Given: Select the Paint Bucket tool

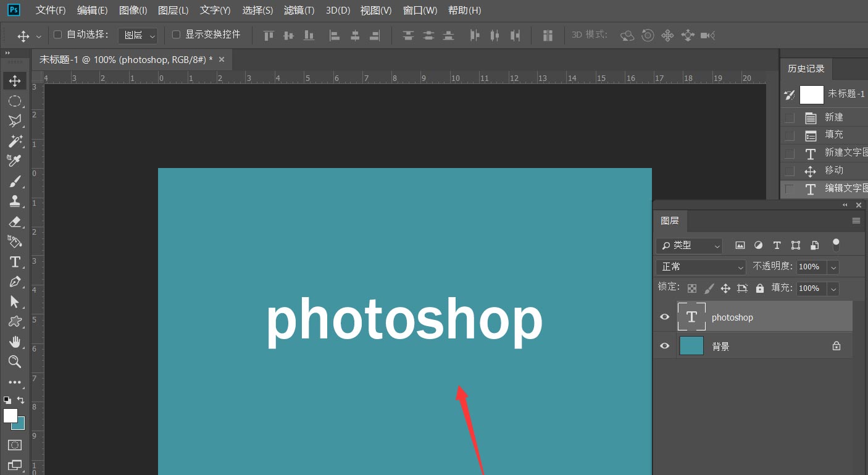Looking at the screenshot, I should click(x=15, y=241).
